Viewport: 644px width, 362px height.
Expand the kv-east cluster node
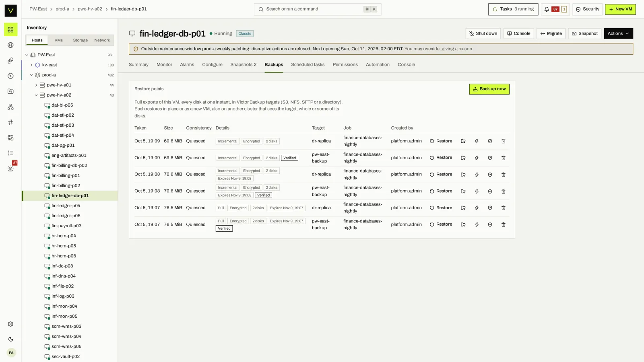(31, 65)
